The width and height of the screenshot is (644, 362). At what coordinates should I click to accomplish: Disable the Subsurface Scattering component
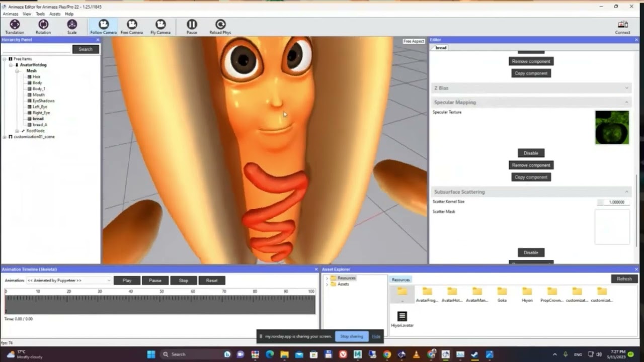[531, 252]
